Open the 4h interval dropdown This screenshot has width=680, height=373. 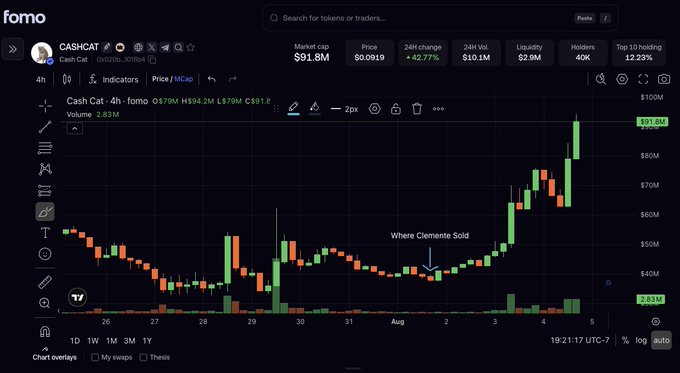[x=41, y=79]
